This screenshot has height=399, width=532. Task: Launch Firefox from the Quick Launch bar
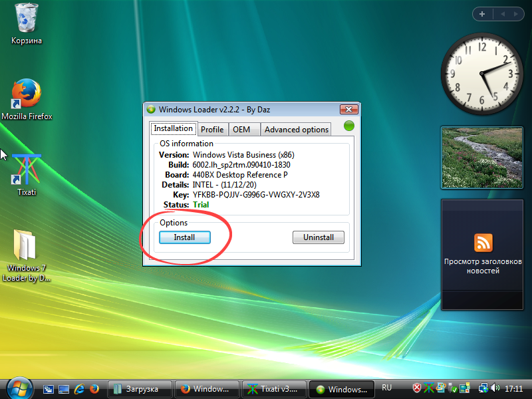(x=95, y=388)
